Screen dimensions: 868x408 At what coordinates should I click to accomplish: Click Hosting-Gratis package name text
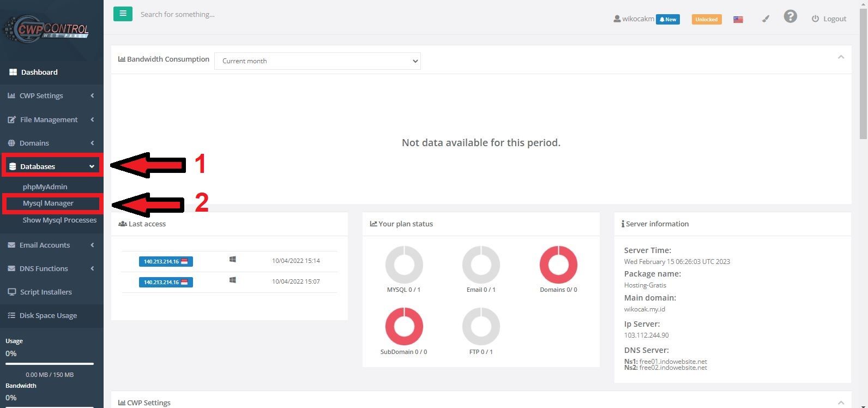coord(645,285)
